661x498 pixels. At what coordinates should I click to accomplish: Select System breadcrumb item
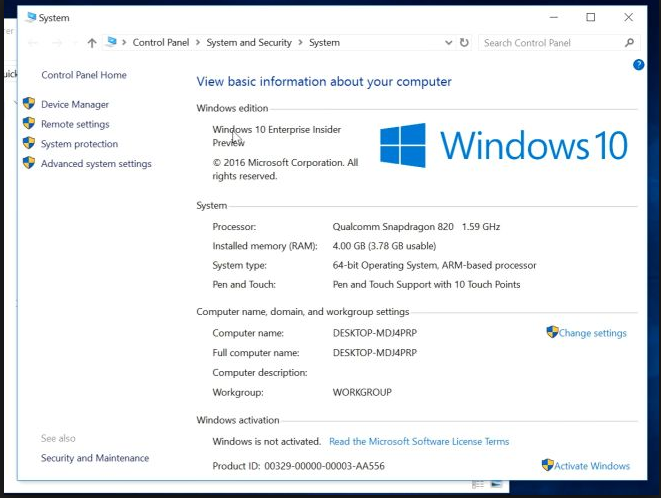click(x=324, y=43)
